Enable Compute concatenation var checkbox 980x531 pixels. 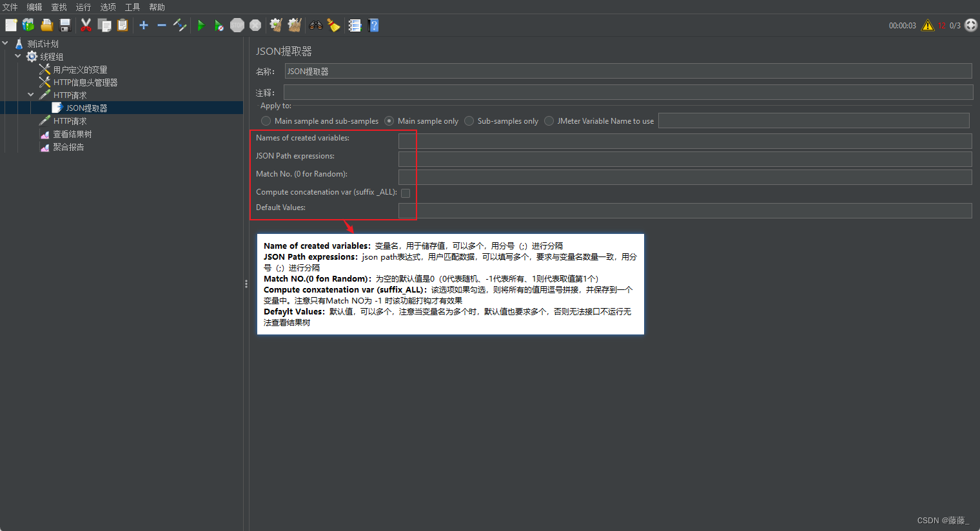[x=406, y=193]
